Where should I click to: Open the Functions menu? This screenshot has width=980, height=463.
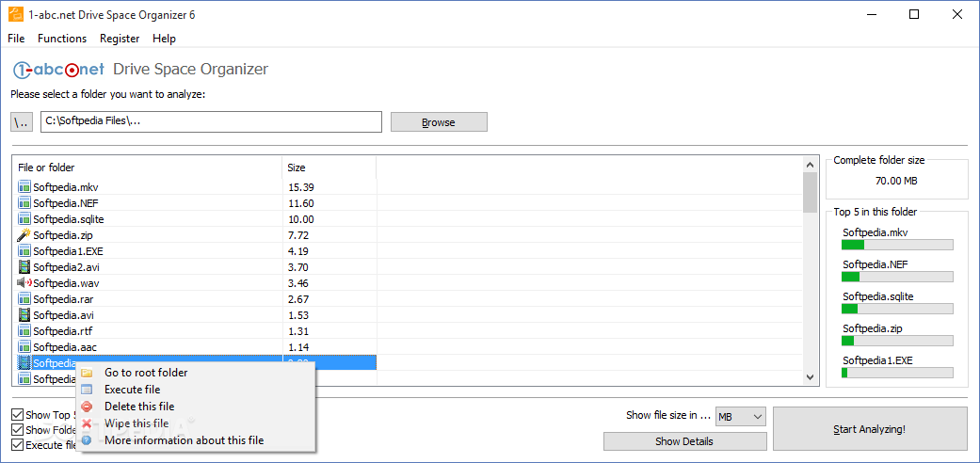(x=62, y=39)
